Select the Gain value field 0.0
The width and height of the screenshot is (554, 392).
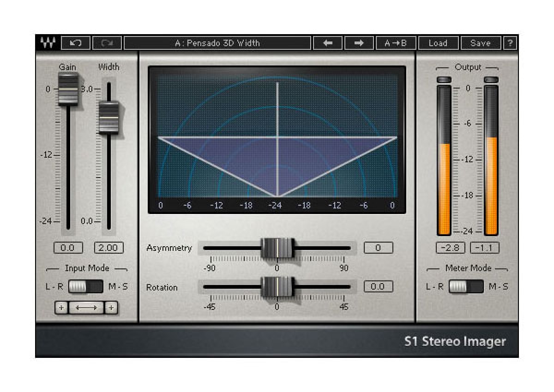tap(68, 248)
